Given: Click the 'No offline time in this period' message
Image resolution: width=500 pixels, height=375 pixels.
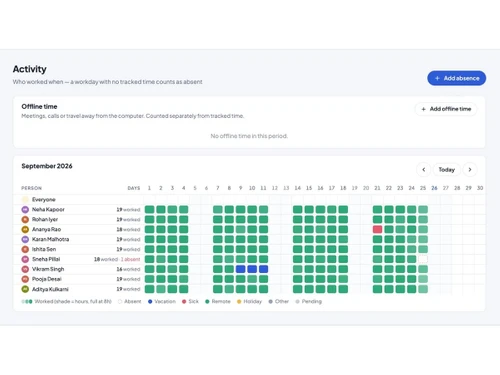Looking at the screenshot, I should click(249, 136).
